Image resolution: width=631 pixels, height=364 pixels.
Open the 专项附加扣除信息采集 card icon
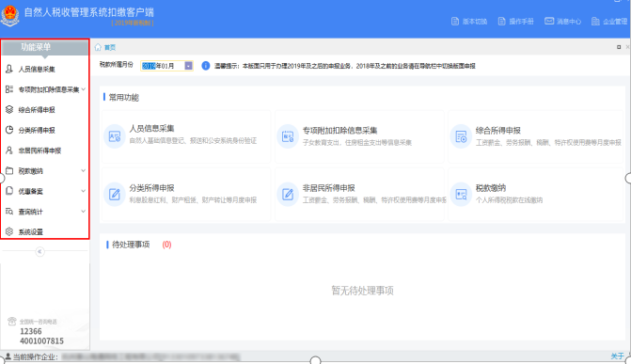click(288, 136)
